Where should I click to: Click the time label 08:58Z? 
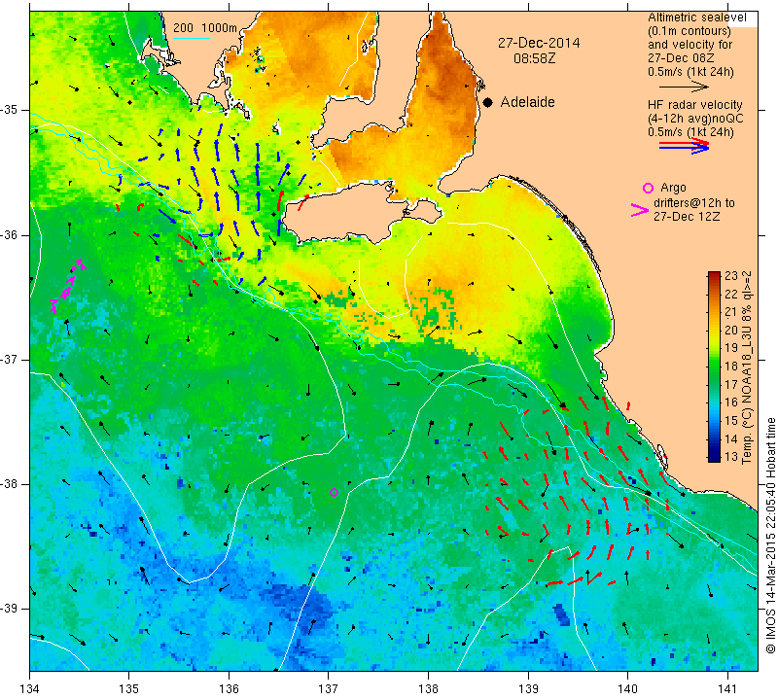click(534, 58)
